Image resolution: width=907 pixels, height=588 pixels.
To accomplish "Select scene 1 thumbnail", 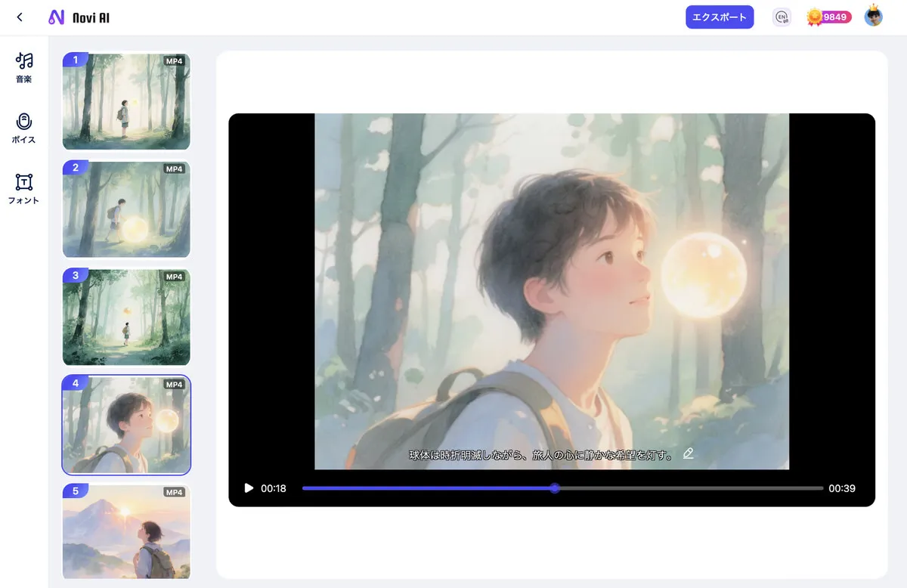I will [x=126, y=101].
